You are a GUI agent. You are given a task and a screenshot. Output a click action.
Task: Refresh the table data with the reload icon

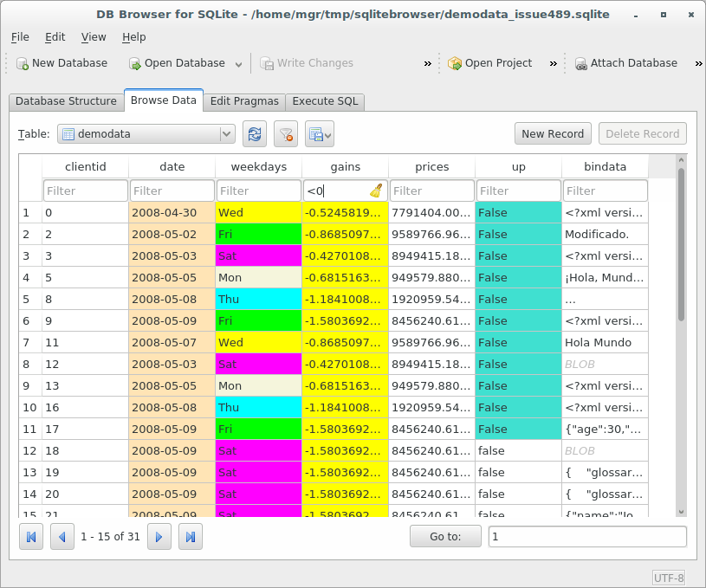255,133
